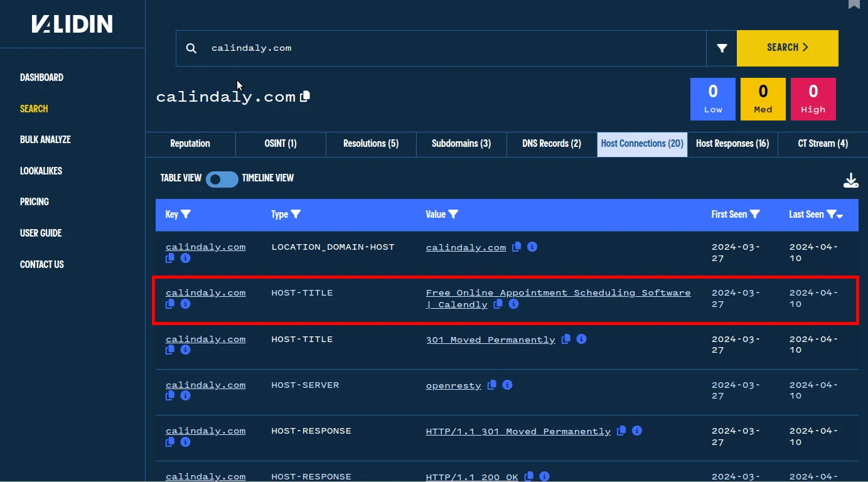The image size is (868, 482).
Task: Switch to the OSINT (1) tab
Action: click(x=281, y=144)
